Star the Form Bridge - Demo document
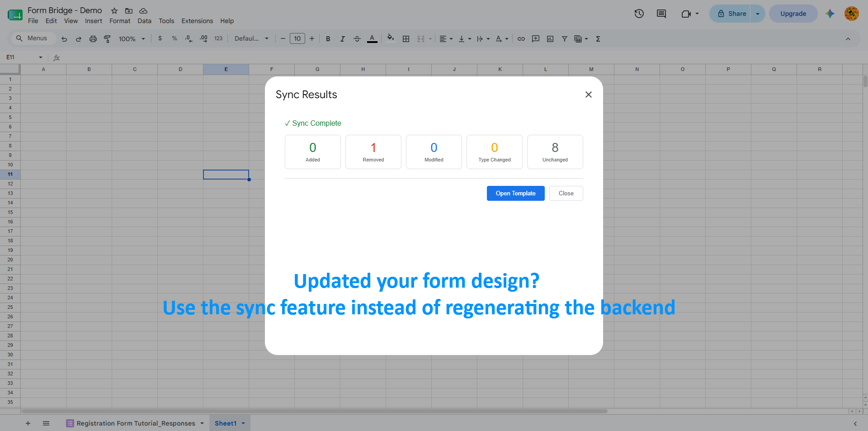 (114, 11)
